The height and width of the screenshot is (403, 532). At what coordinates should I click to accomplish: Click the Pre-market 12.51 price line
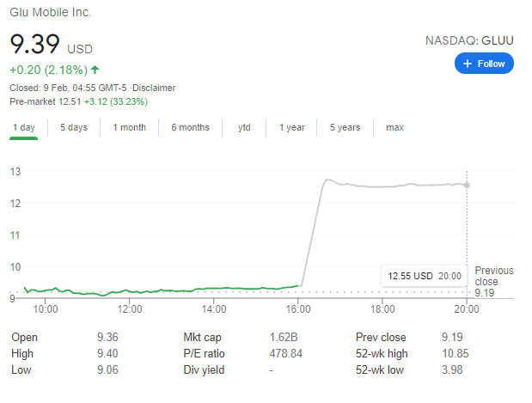click(78, 101)
